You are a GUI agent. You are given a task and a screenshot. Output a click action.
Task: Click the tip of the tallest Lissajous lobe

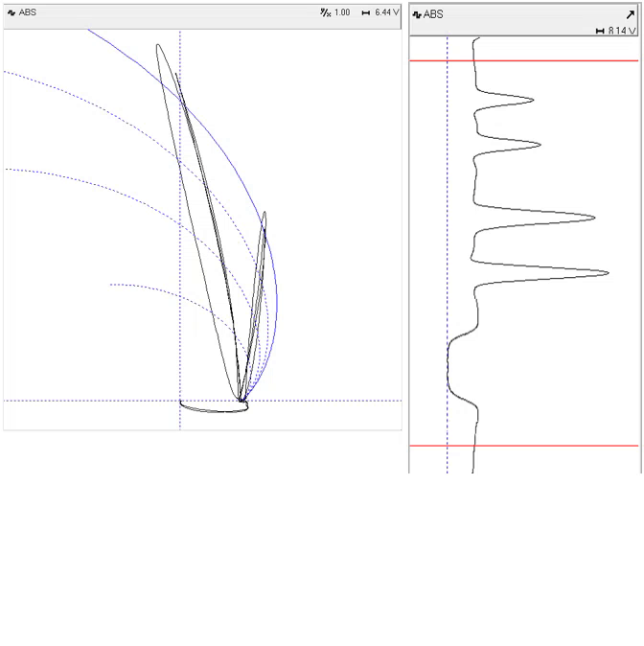tap(158, 46)
